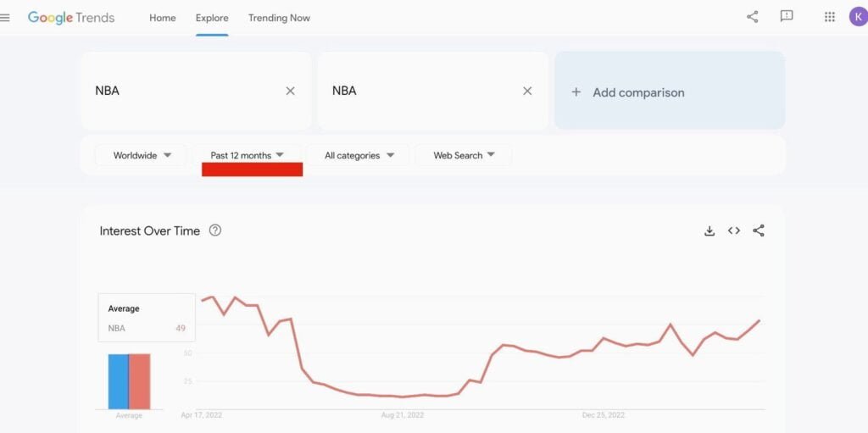Open the Worldwide region dropdown
The image size is (868, 433).
tap(142, 156)
